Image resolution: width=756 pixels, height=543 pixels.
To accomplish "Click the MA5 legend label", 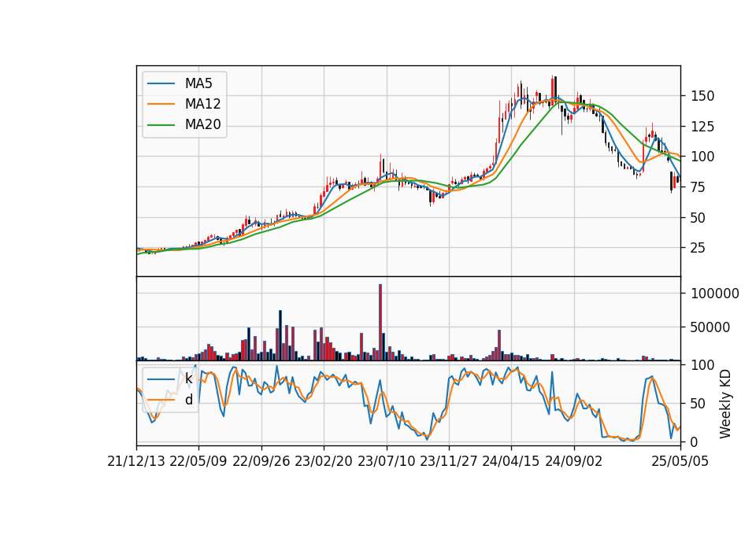I will pyautogui.click(x=198, y=83).
